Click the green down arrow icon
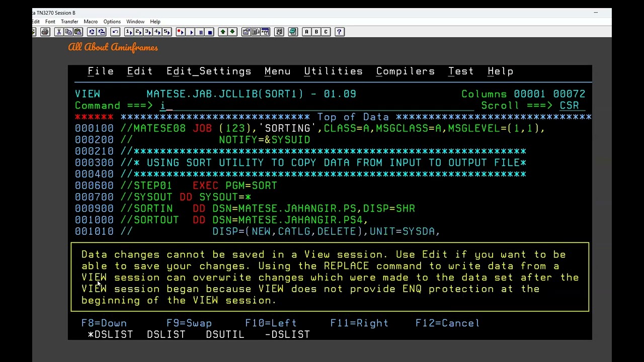 [232, 32]
